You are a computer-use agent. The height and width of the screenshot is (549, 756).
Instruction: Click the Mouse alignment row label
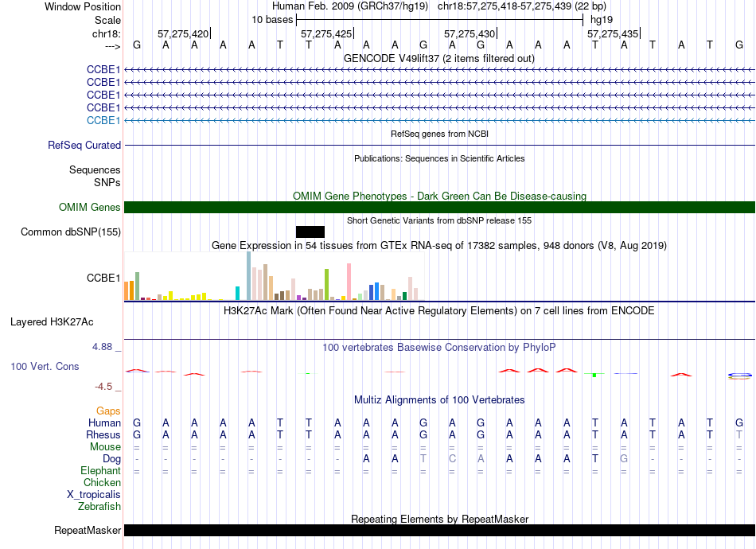tap(105, 447)
